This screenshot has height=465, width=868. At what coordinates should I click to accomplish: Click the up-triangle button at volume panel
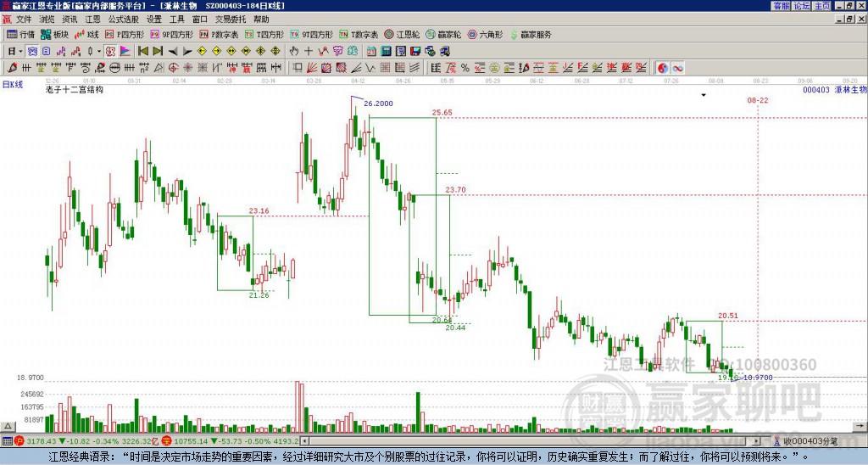click(x=7, y=426)
